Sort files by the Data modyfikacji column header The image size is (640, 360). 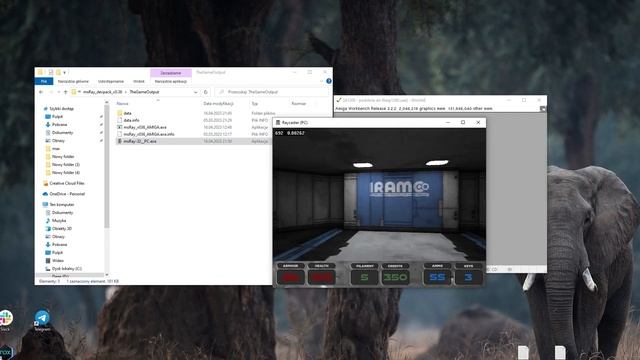pyautogui.click(x=218, y=104)
